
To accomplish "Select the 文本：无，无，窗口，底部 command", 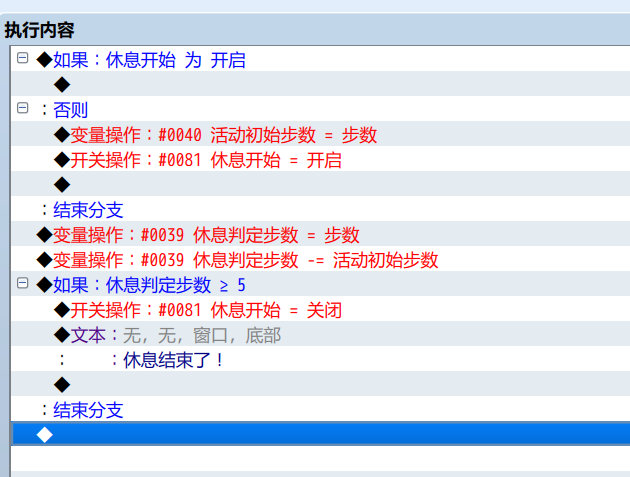I will tap(320, 334).
